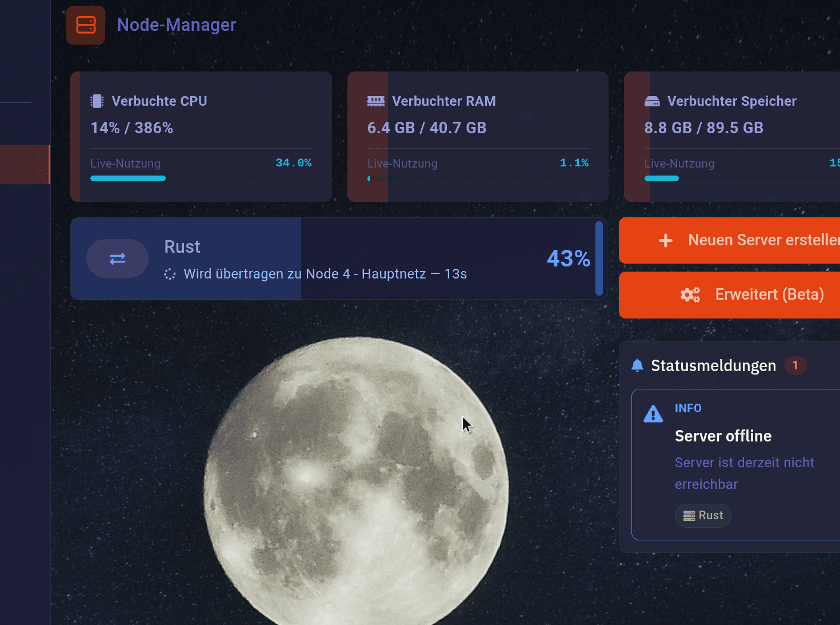This screenshot has height=625, width=840.
Task: Click the 'Verbuchter Speicher' heading
Action: 732,101
